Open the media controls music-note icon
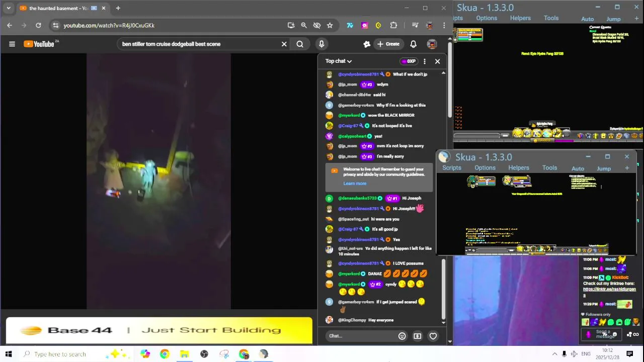This screenshot has height=362, width=644. click(415, 25)
